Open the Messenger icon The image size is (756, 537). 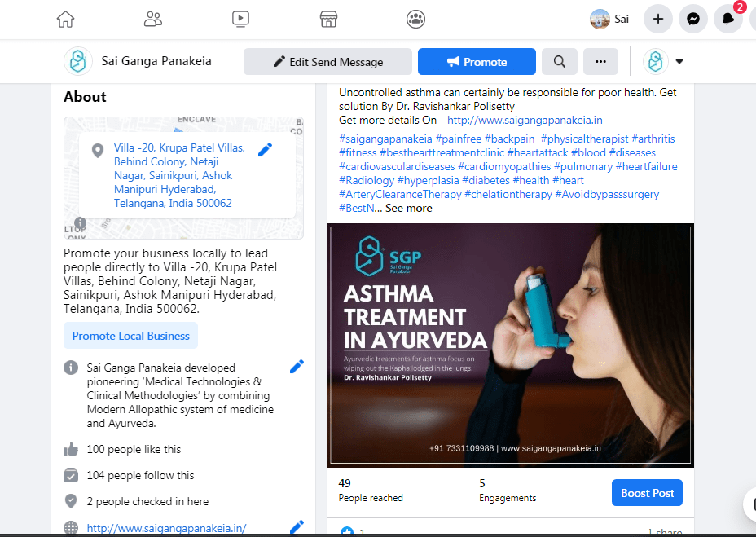pyautogui.click(x=693, y=20)
